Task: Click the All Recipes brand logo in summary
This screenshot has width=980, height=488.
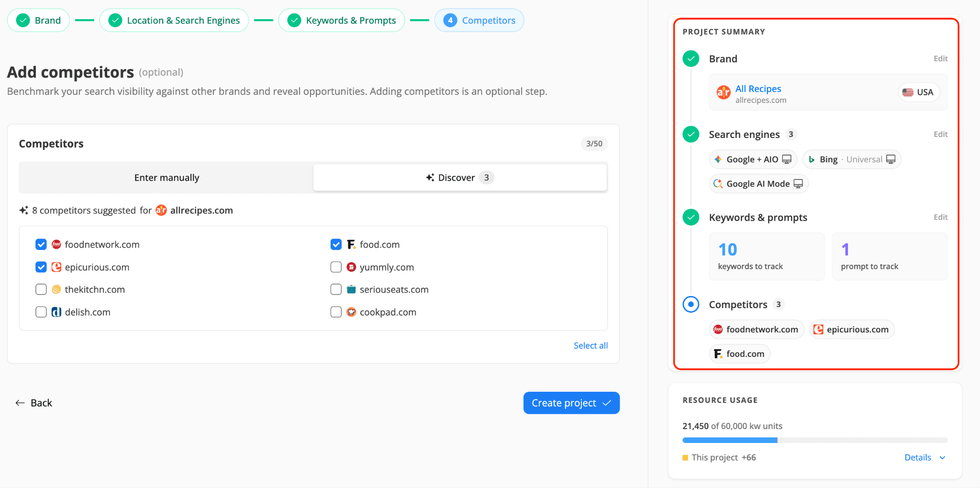Action: (724, 92)
